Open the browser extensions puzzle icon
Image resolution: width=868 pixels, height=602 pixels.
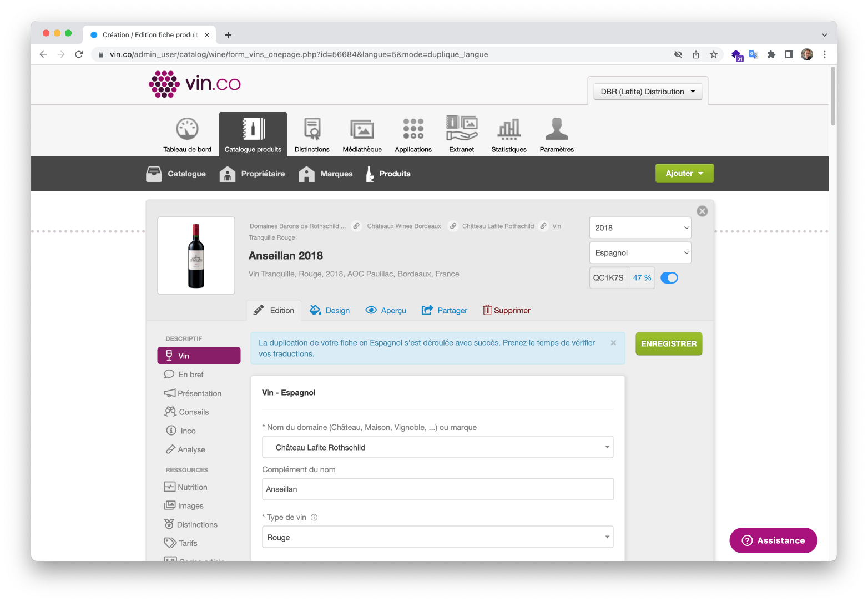click(771, 54)
